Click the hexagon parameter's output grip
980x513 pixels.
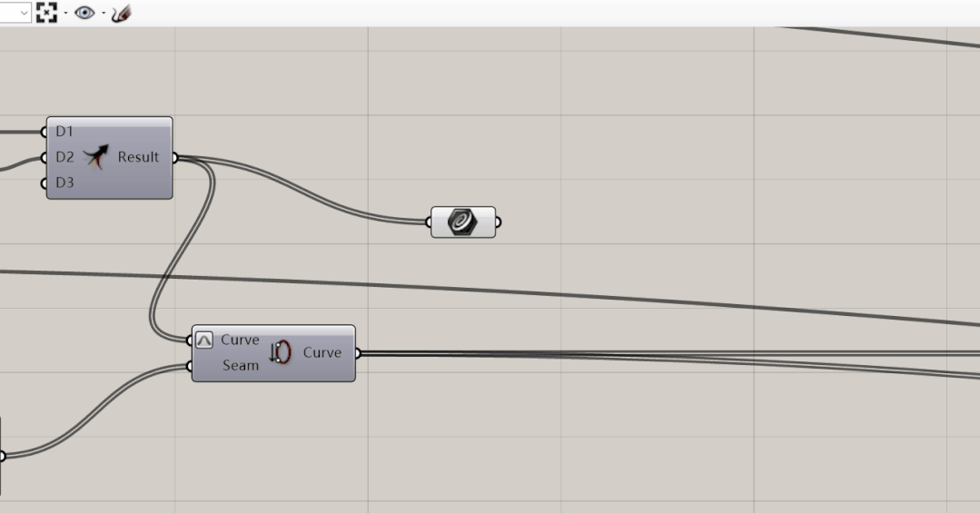(498, 222)
